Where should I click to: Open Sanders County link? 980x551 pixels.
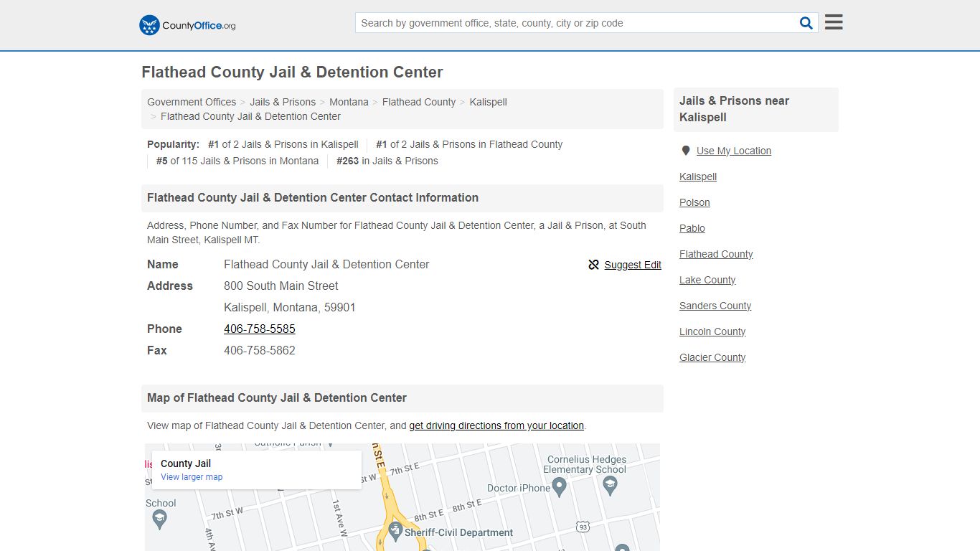(x=715, y=306)
